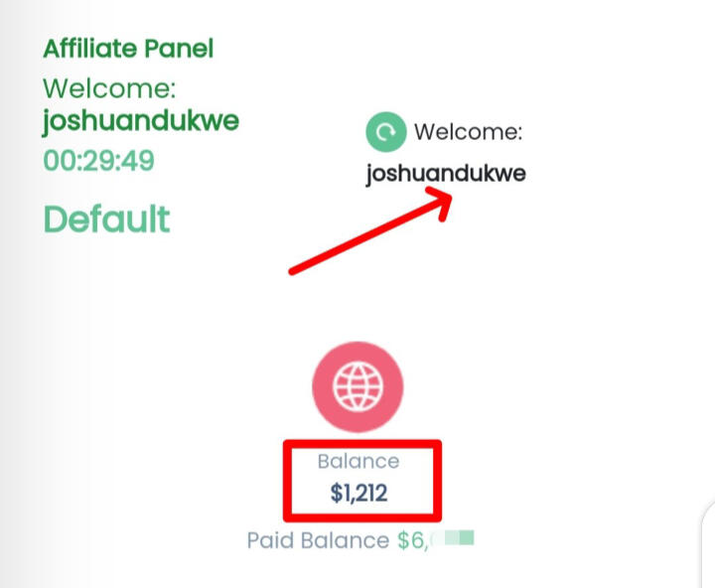Image resolution: width=715 pixels, height=588 pixels.
Task: Open the pink globe icon above Balance
Action: (x=357, y=383)
